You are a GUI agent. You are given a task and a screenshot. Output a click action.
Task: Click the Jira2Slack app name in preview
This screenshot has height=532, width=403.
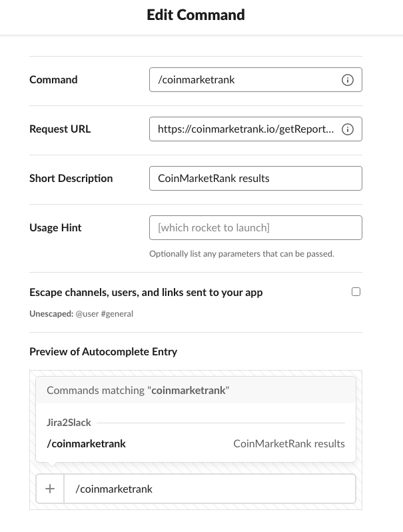click(x=69, y=423)
